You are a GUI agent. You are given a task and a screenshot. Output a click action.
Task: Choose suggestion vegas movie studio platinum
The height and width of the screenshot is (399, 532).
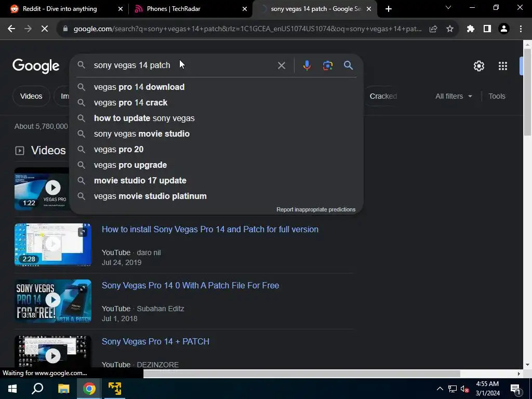coord(217,196)
